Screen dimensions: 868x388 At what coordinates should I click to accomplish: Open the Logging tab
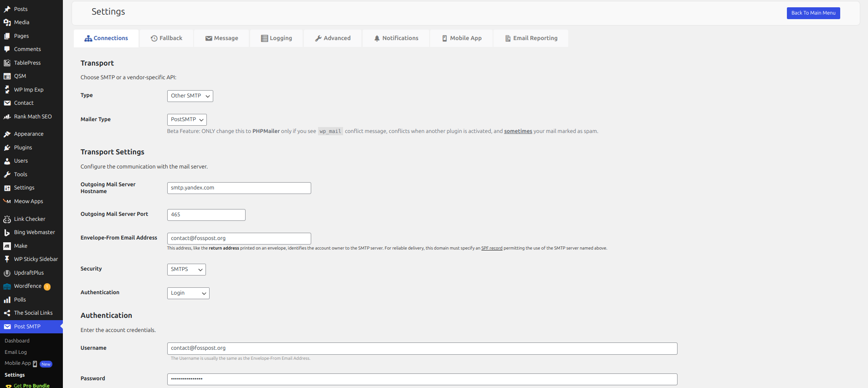(x=276, y=38)
